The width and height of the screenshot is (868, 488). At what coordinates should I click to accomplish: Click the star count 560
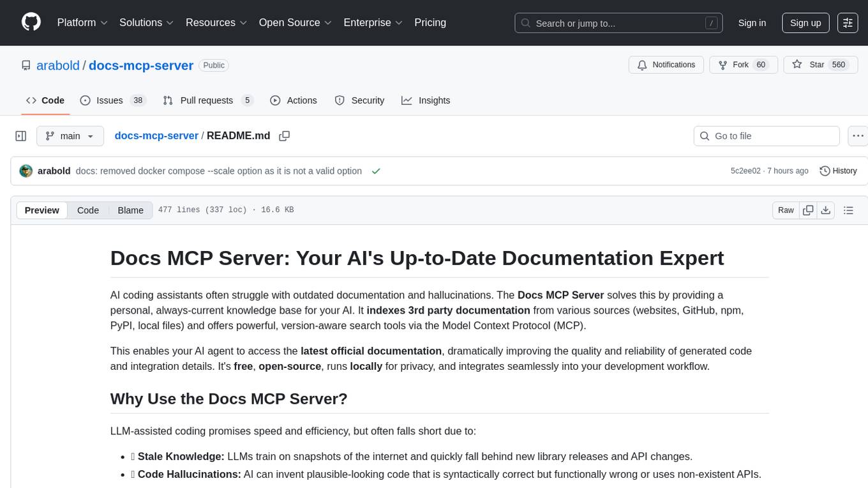tap(839, 65)
